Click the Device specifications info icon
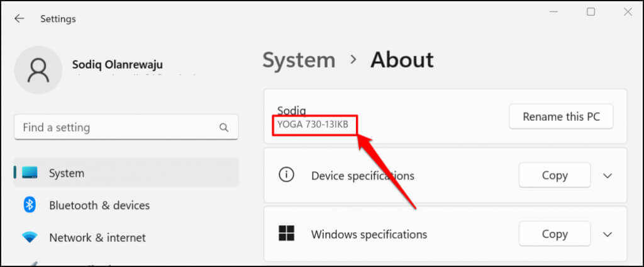 pyautogui.click(x=286, y=175)
